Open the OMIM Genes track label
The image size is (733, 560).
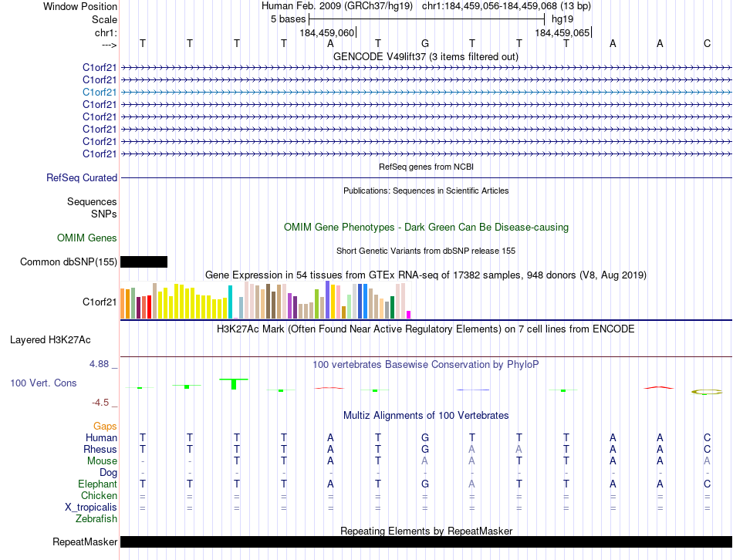pos(86,238)
